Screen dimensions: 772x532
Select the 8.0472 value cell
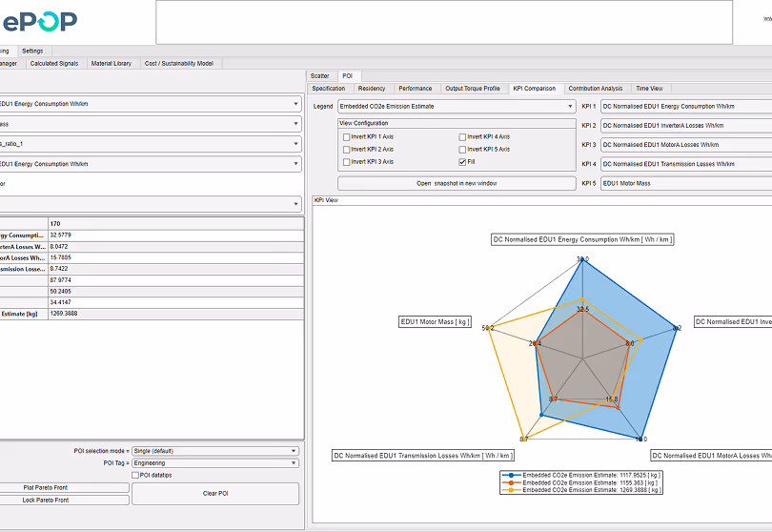pyautogui.click(x=175, y=246)
